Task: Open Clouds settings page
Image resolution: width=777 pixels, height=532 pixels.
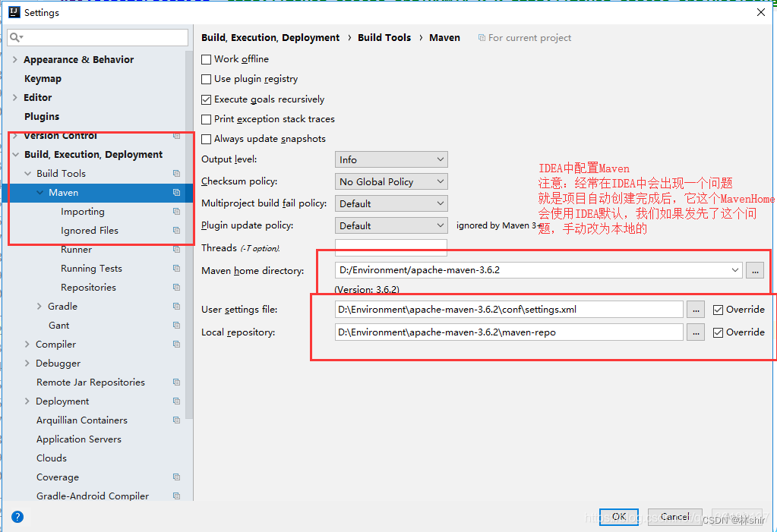Action: [52, 458]
